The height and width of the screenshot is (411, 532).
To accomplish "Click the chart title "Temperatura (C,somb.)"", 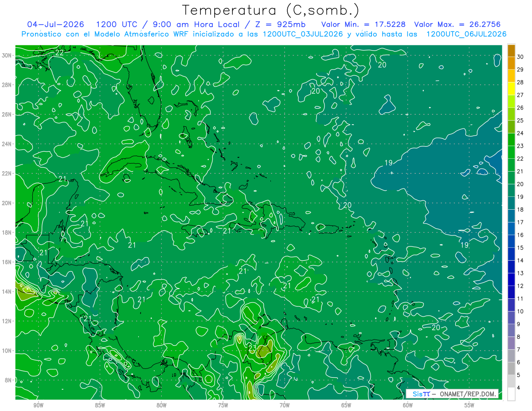I will tap(271, 10).
